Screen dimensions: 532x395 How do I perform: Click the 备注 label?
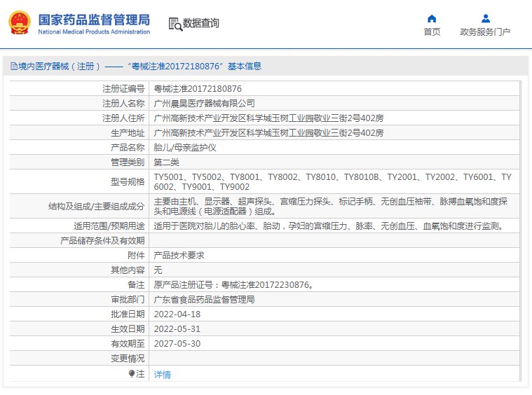(136, 285)
